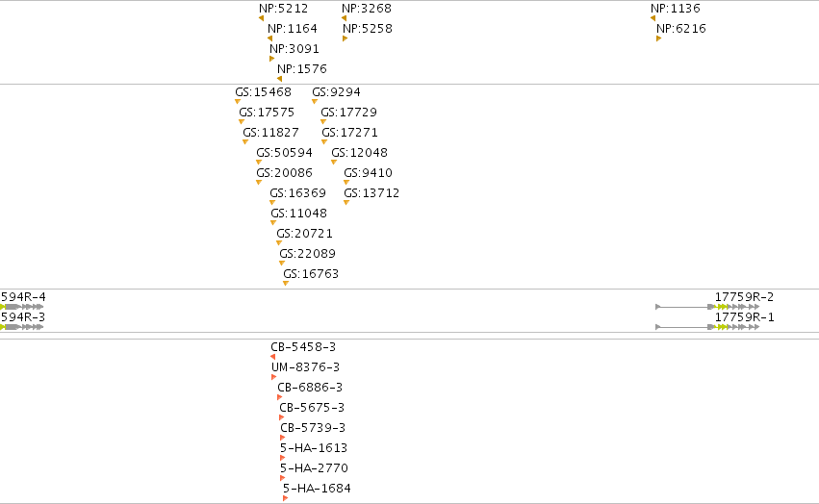This screenshot has height=504, width=819.
Task: Click the GS:22089 feature label
Action: (x=308, y=254)
